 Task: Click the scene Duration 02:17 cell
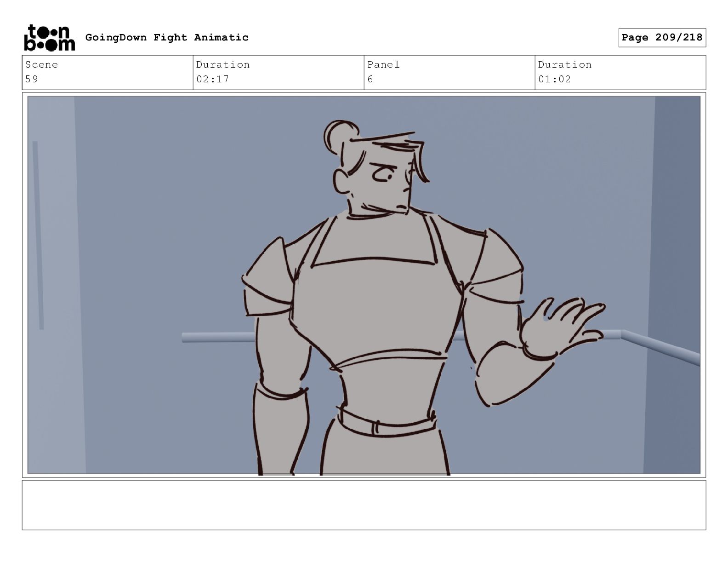coord(279,73)
